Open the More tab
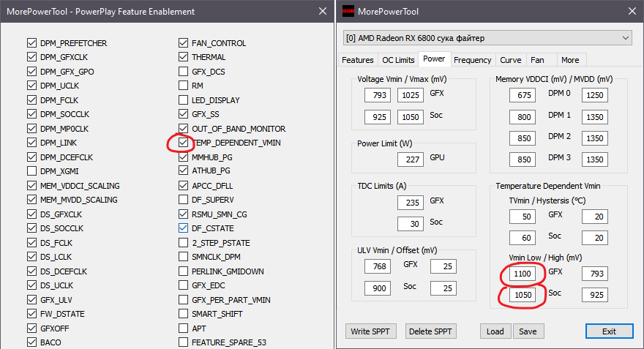The height and width of the screenshot is (349, 644). (x=570, y=60)
